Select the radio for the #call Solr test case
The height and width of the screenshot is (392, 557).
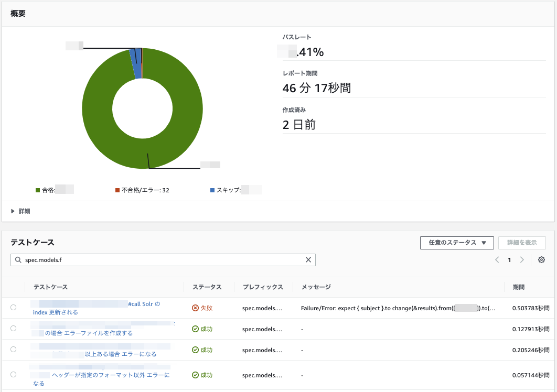click(14, 308)
